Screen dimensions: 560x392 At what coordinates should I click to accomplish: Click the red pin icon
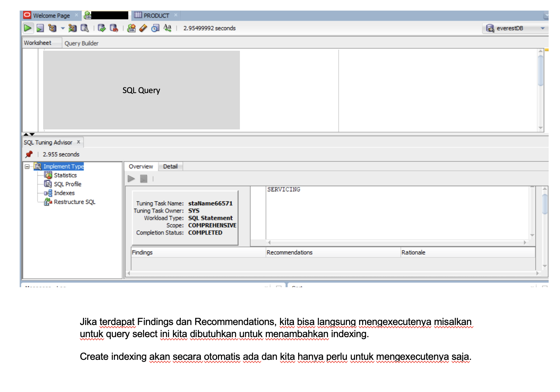[29, 154]
